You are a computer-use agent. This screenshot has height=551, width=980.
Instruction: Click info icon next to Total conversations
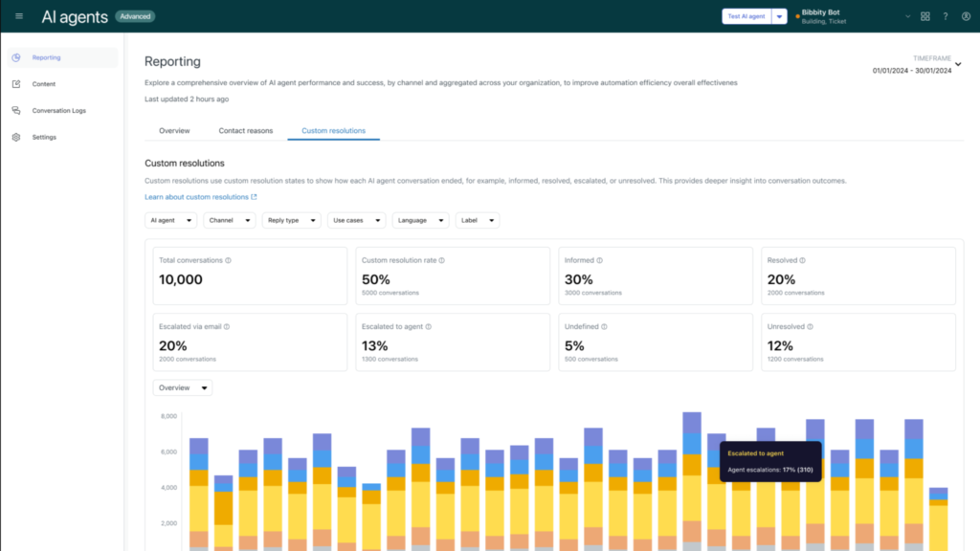228,260
